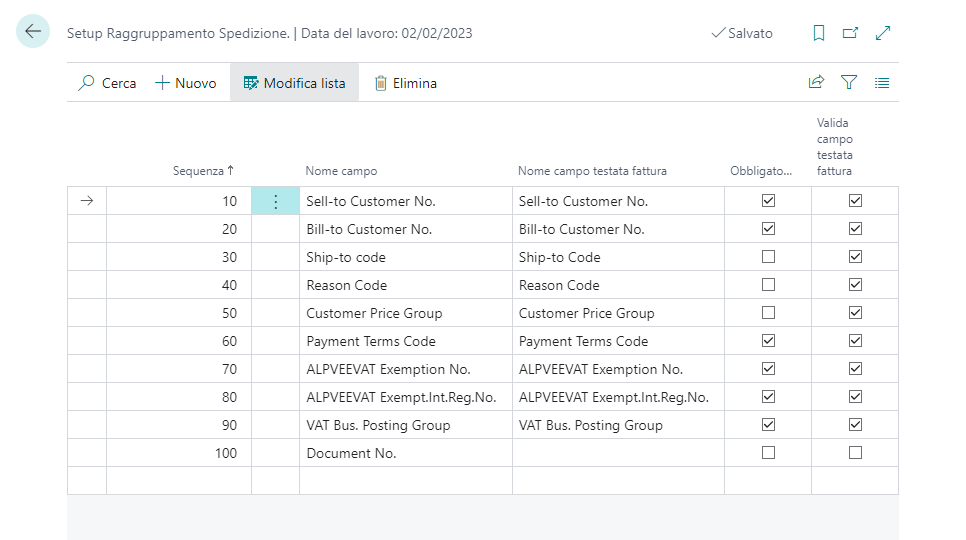Open page in new window icon
Image resolution: width=966 pixels, height=540 pixels.
tap(850, 33)
